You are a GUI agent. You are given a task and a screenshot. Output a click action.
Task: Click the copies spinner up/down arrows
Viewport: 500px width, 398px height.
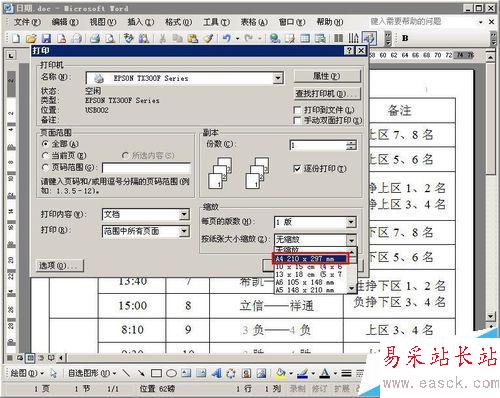(x=351, y=145)
